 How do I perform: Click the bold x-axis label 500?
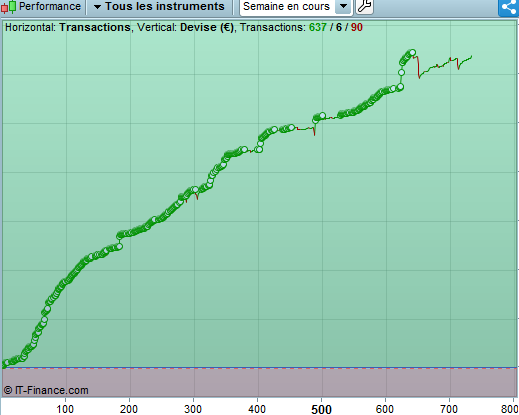321,409
